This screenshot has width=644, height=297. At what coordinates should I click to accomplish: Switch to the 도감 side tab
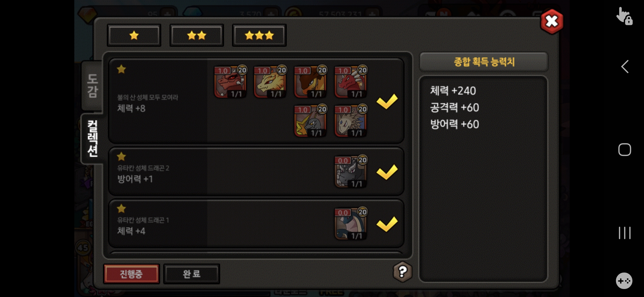tap(92, 86)
